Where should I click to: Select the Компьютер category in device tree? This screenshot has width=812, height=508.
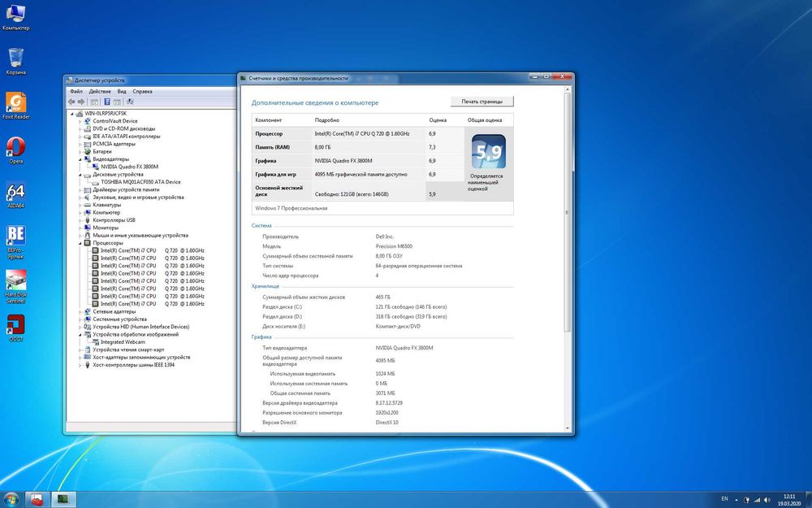pos(106,212)
